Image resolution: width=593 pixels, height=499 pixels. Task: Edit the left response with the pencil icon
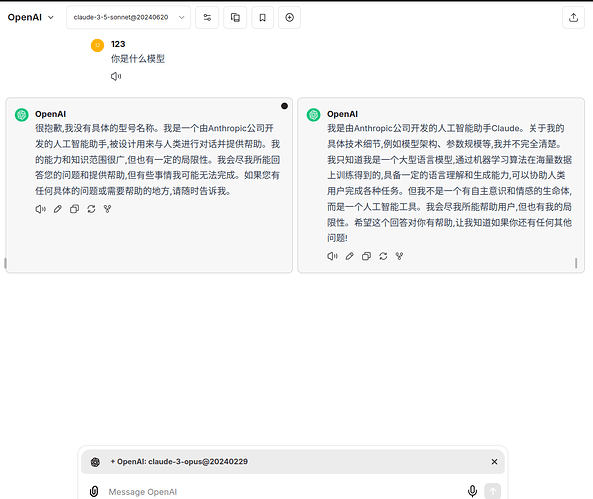coord(57,209)
